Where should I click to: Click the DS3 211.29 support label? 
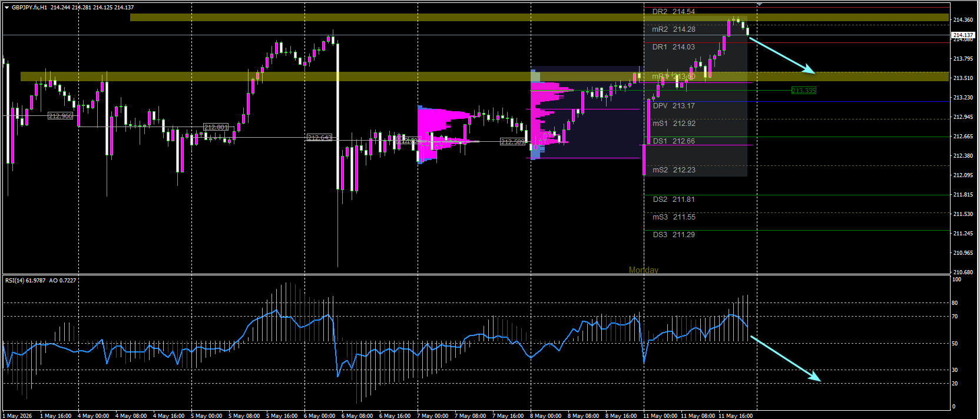coord(674,235)
